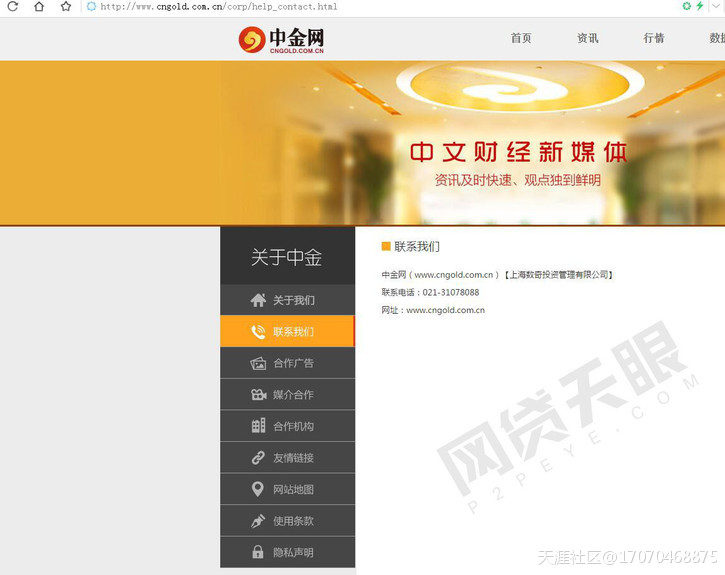
Task: Click the lightning bolt speed icon
Action: pos(700,6)
